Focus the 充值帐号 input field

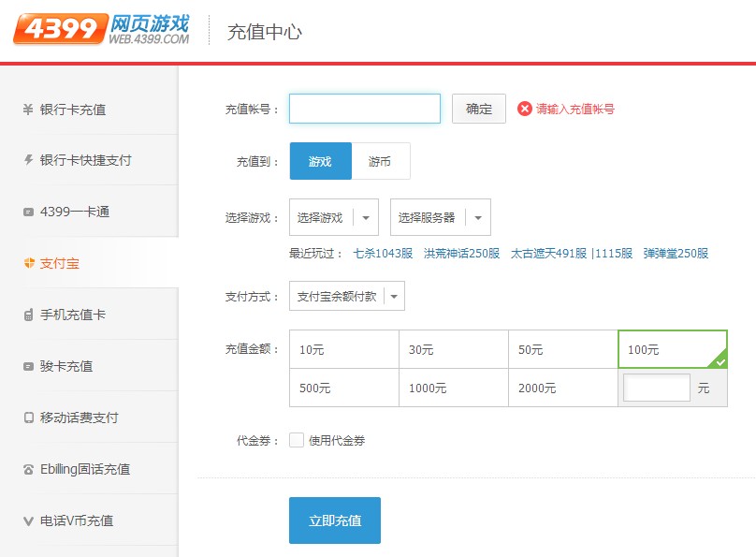tap(365, 109)
